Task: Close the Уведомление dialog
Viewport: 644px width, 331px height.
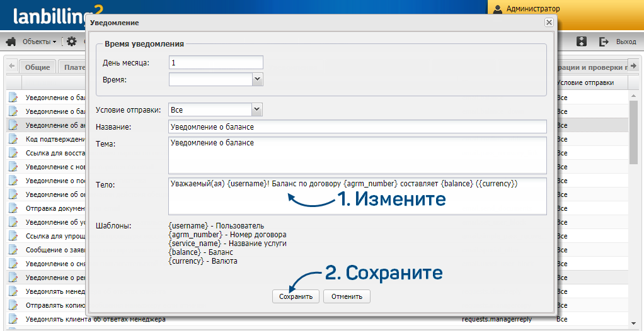Action: click(549, 22)
